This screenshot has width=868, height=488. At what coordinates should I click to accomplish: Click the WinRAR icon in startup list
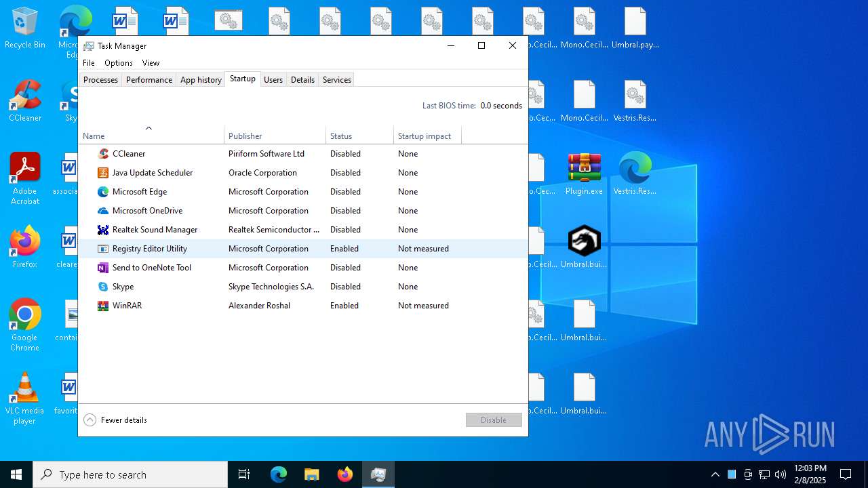[103, 306]
